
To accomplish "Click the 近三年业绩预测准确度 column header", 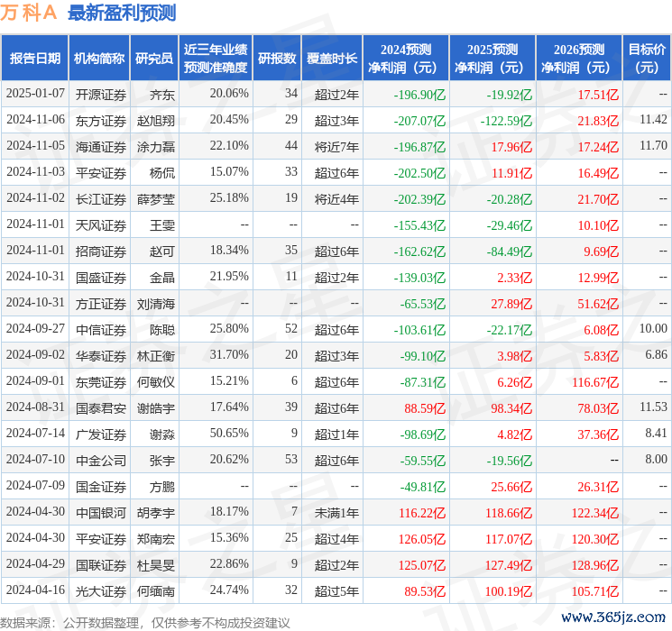I will 216,59.
